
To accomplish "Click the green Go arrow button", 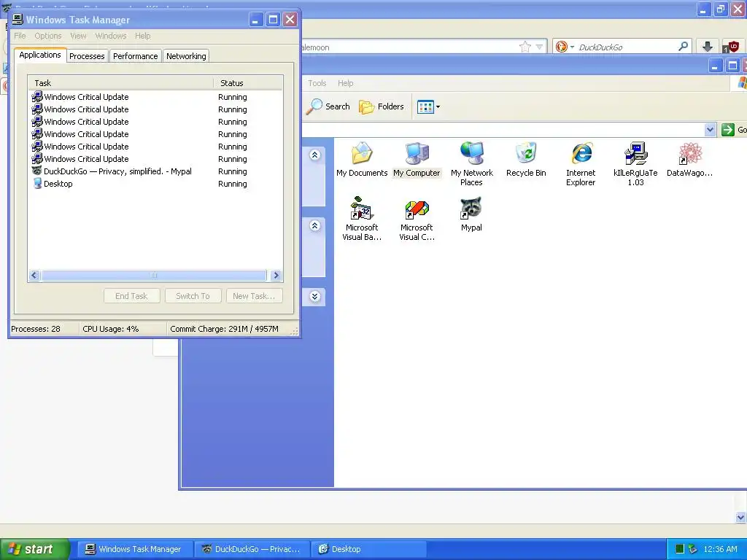I will [728, 130].
